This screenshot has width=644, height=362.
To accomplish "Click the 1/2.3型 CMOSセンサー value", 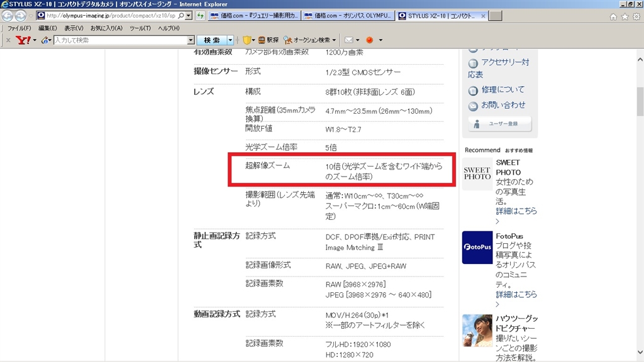I will click(363, 72).
